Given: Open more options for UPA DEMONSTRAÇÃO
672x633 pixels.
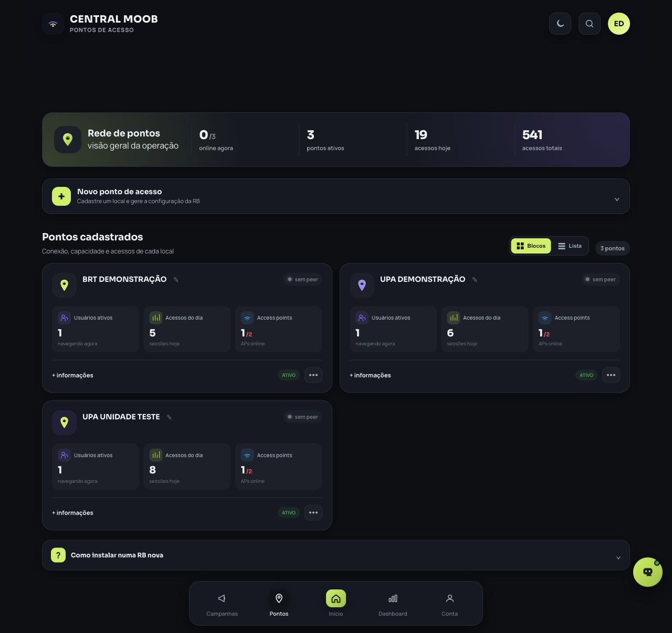Looking at the screenshot, I should coord(611,375).
